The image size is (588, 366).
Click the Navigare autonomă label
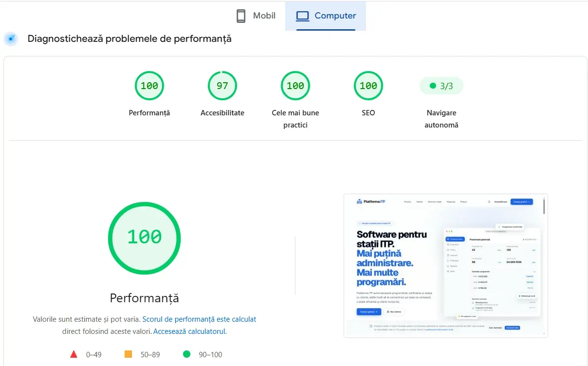(x=441, y=119)
